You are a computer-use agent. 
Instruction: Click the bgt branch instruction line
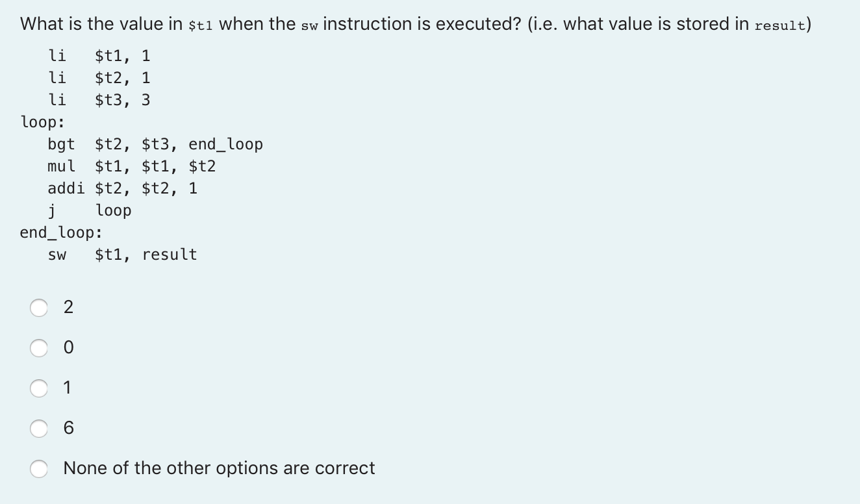pyautogui.click(x=155, y=144)
